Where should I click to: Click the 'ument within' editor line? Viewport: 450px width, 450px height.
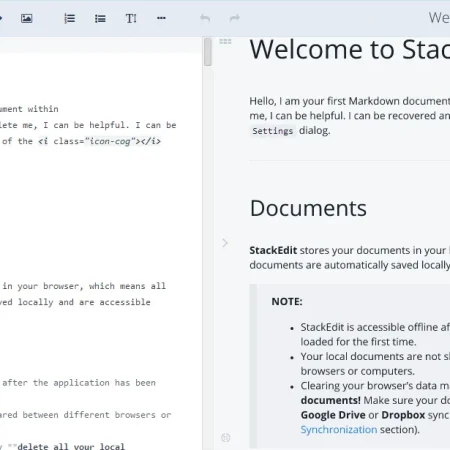coord(29,109)
